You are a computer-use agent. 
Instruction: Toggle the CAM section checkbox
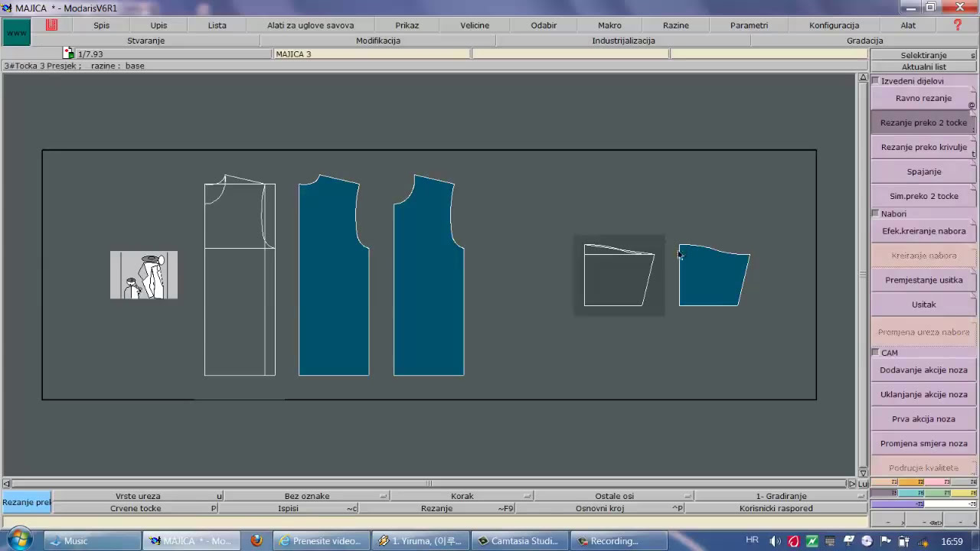pyautogui.click(x=876, y=353)
